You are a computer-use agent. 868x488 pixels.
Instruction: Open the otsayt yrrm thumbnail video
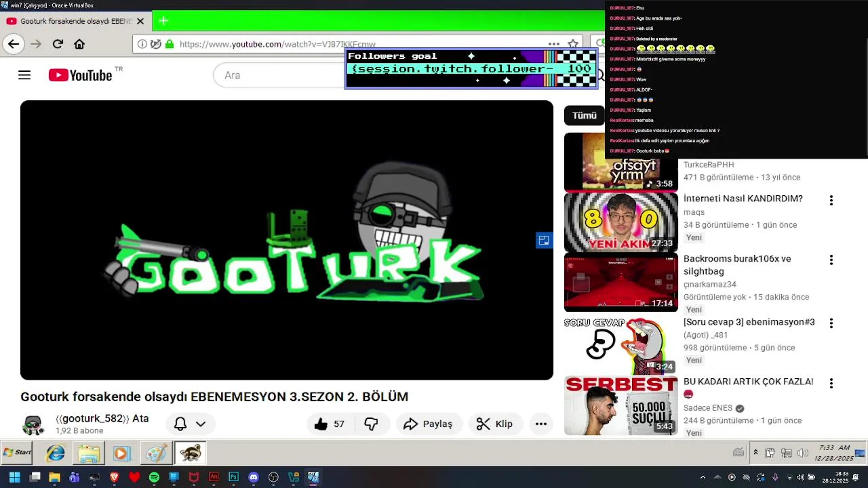[620, 162]
